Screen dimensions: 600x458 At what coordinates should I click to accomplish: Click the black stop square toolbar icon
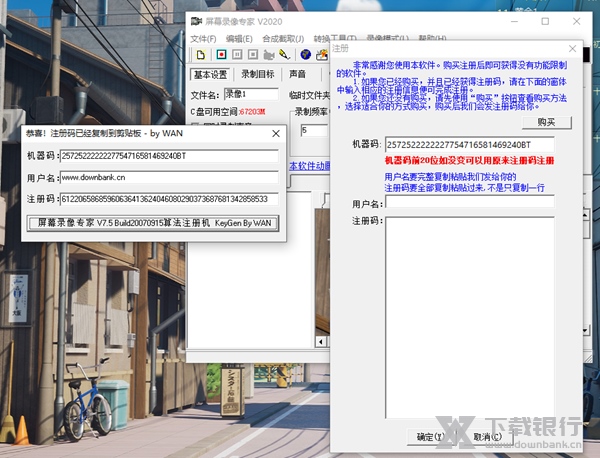point(252,54)
